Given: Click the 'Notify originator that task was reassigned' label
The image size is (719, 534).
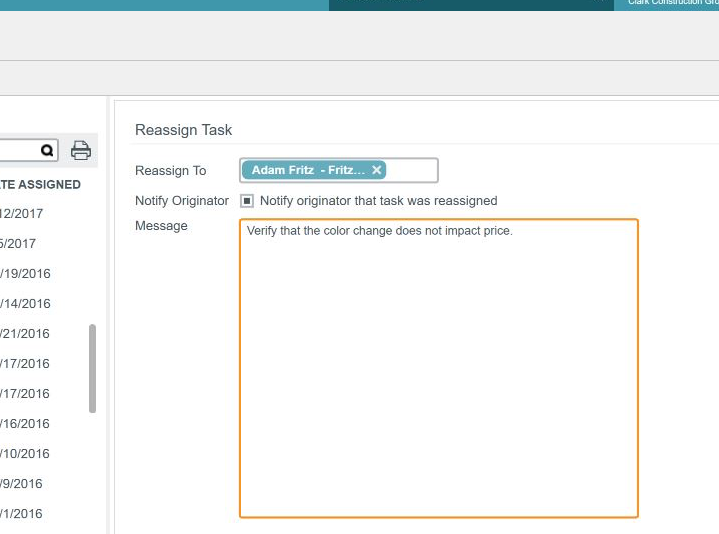Looking at the screenshot, I should point(378,201).
